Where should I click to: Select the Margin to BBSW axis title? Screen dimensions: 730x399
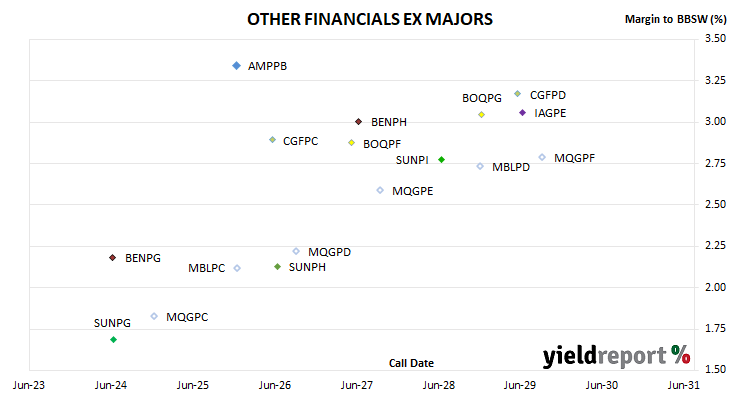coord(675,19)
